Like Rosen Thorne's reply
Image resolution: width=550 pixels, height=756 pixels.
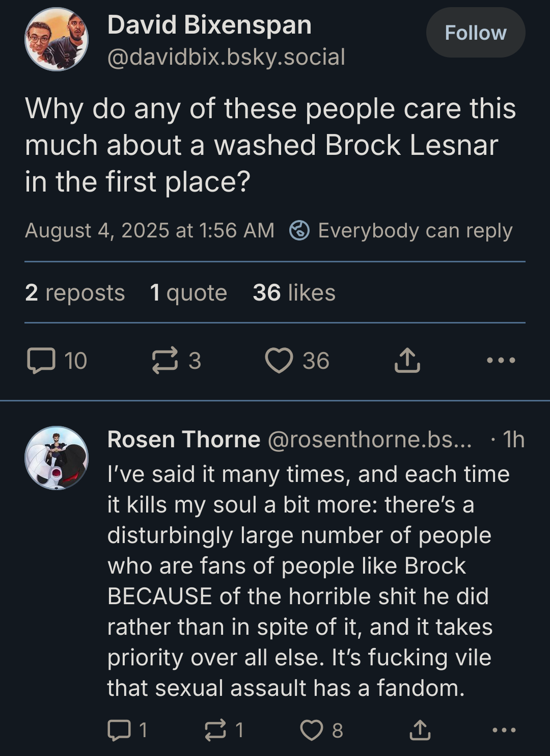click(311, 730)
